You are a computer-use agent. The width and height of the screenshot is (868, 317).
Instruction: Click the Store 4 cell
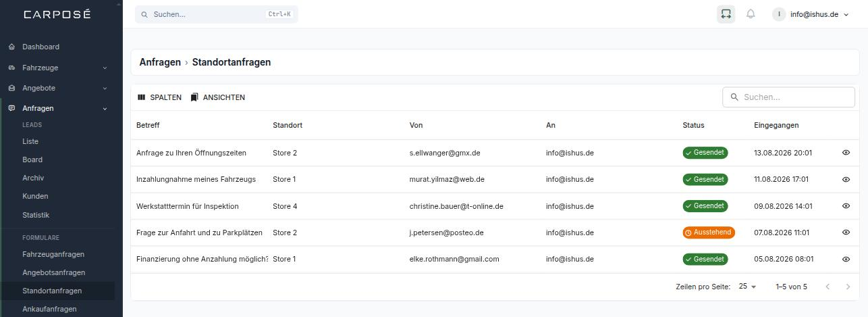(x=285, y=206)
